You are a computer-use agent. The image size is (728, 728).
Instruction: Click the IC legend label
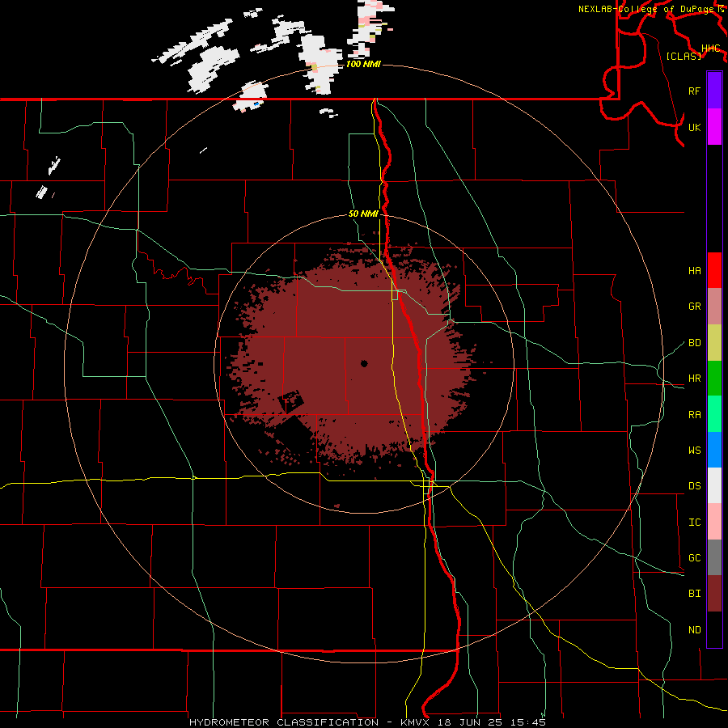[694, 522]
